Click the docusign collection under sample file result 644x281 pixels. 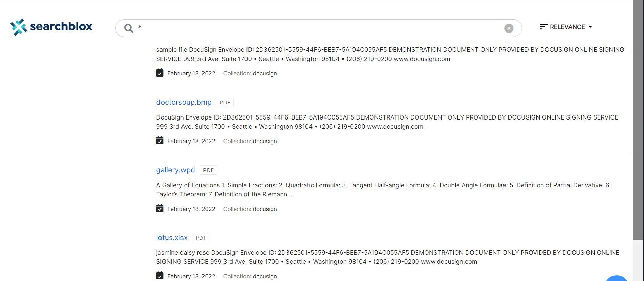(x=265, y=73)
